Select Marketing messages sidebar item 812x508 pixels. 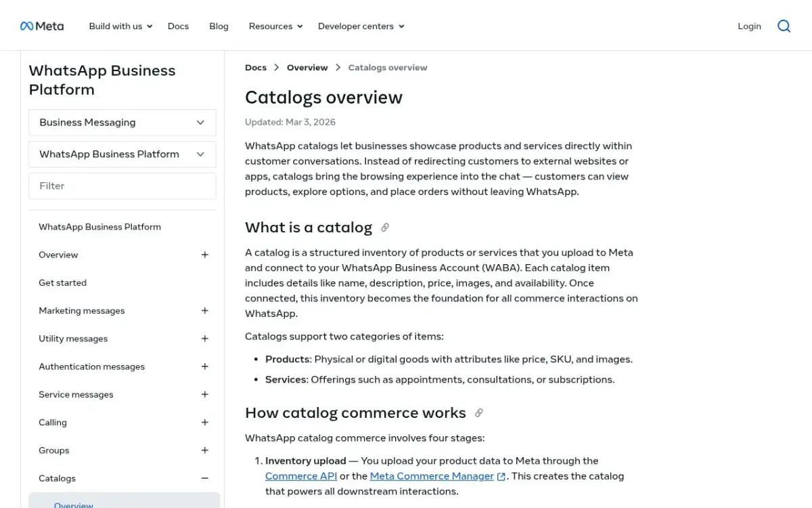point(82,311)
